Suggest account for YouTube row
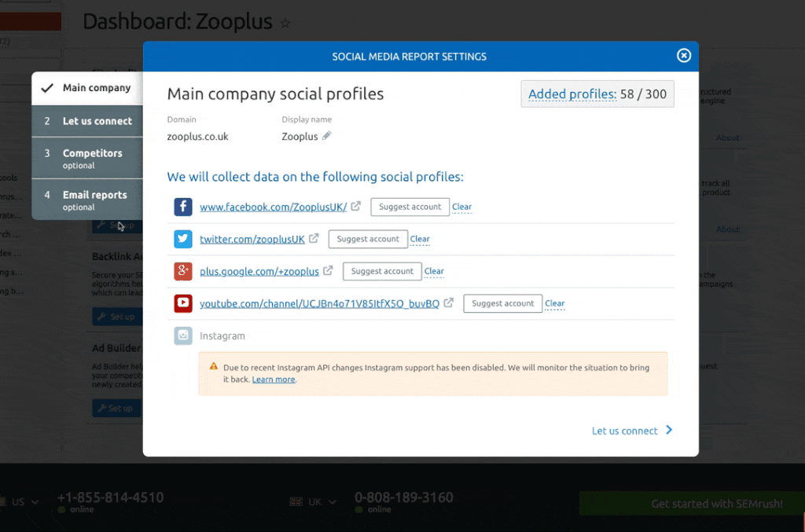Image resolution: width=805 pixels, height=532 pixels. point(502,303)
